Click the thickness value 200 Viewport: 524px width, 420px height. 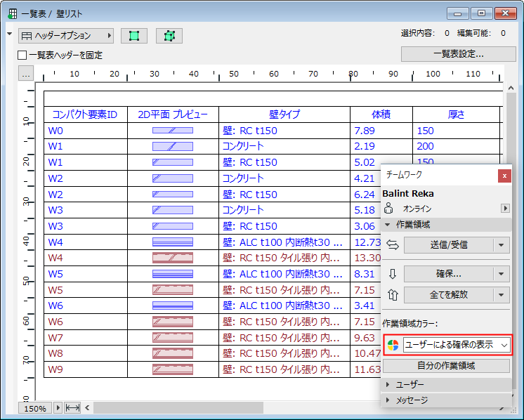pos(425,146)
